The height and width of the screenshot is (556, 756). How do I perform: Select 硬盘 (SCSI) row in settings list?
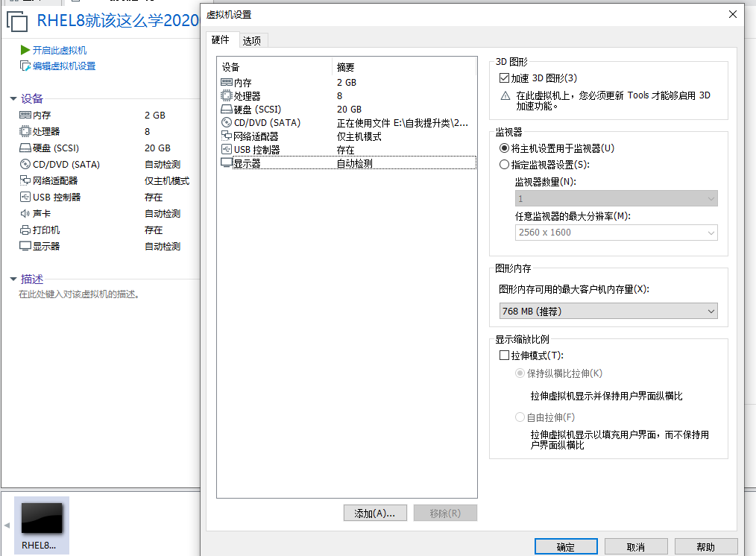tap(348, 109)
